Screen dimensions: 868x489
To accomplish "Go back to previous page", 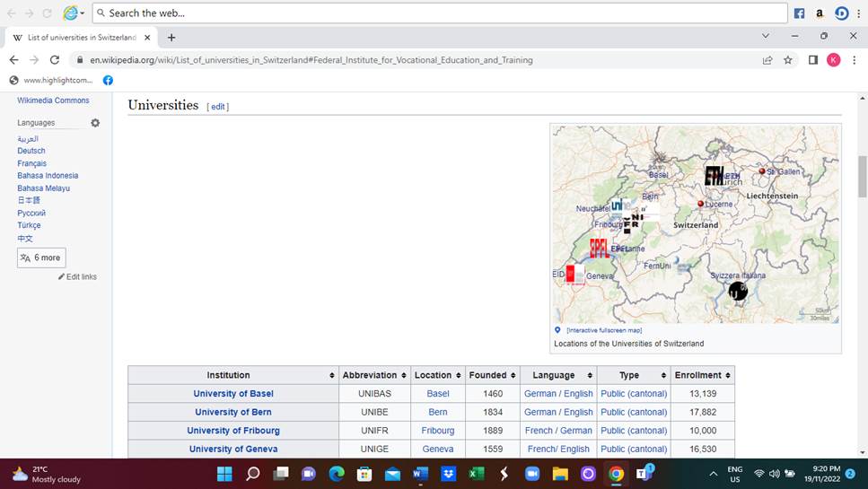I will [x=13, y=60].
